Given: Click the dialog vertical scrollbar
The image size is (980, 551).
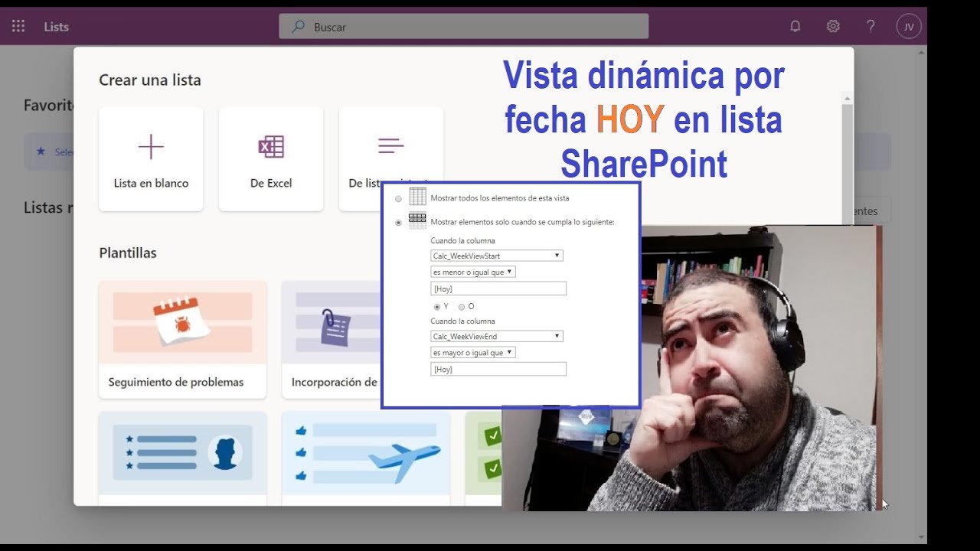Looking at the screenshot, I should click(847, 158).
